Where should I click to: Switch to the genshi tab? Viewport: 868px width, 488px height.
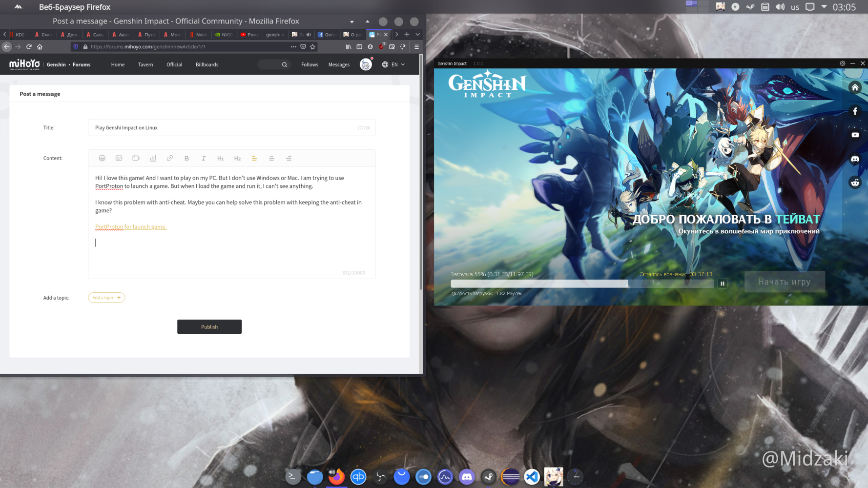click(x=275, y=34)
